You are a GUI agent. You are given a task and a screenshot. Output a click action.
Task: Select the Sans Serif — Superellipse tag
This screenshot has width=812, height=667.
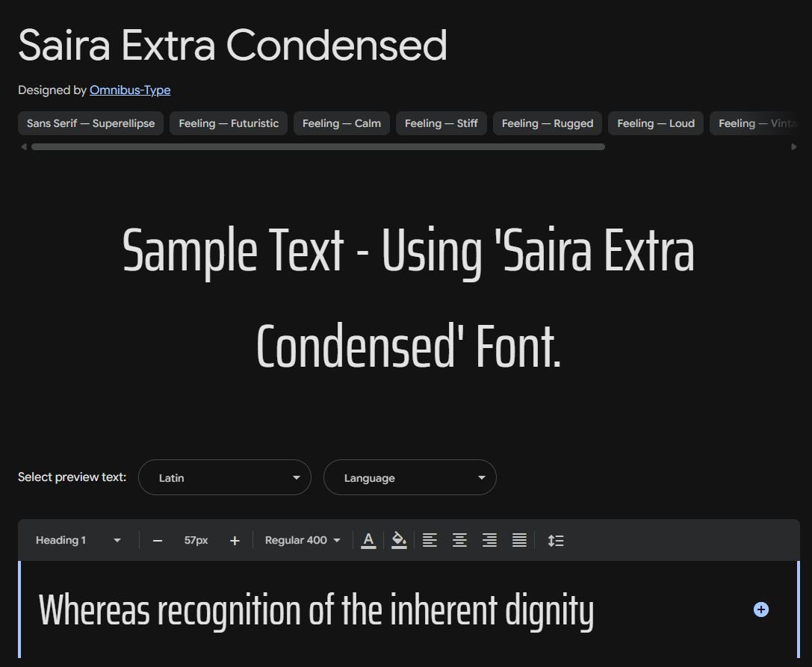[90, 123]
